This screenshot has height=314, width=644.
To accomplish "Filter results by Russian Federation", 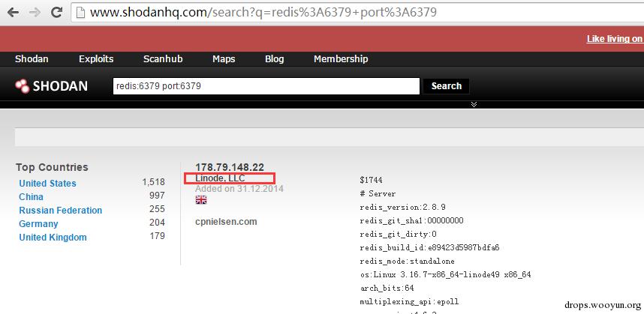I will pyautogui.click(x=60, y=211).
